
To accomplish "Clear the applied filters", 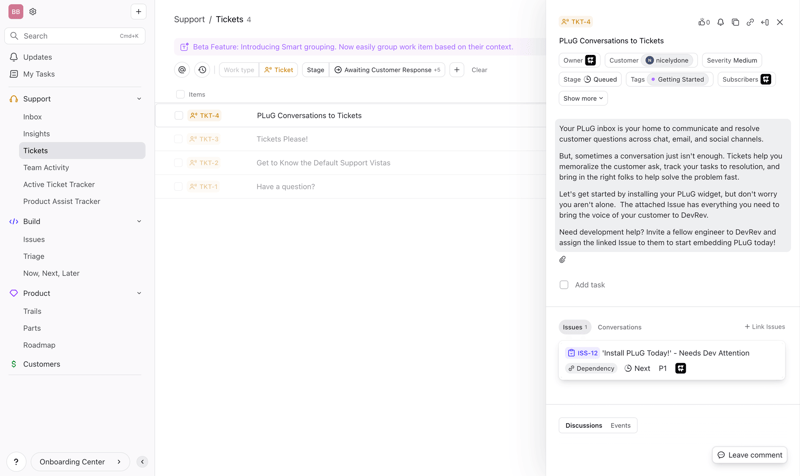I will click(479, 70).
